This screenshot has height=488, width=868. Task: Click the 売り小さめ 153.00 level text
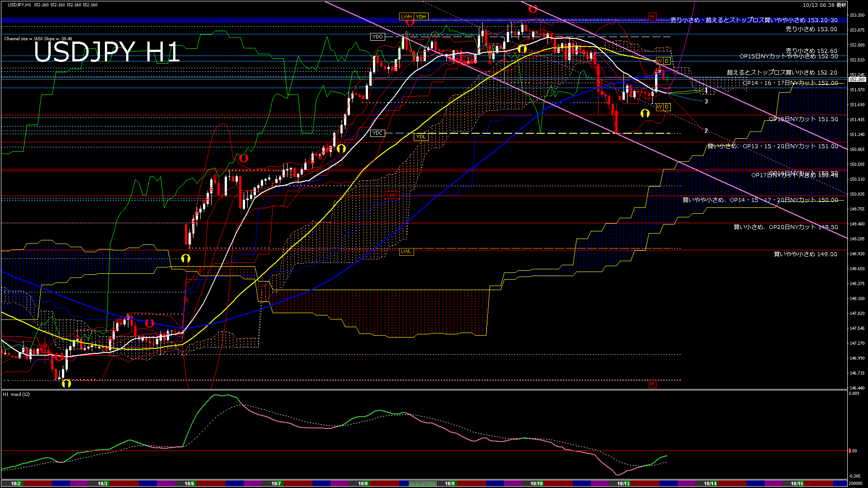point(811,29)
